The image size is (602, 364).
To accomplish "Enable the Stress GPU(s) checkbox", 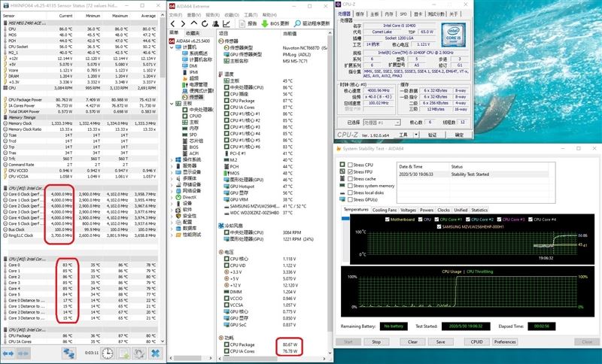I will 350,199.
